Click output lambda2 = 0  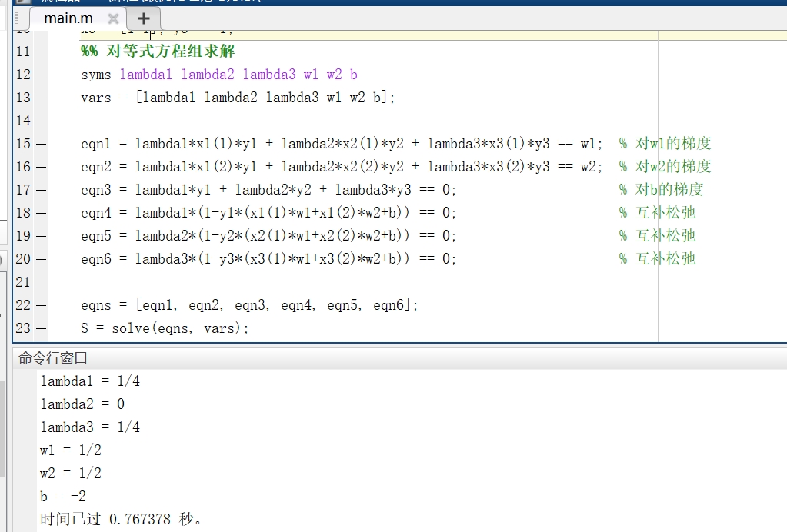click(x=82, y=404)
